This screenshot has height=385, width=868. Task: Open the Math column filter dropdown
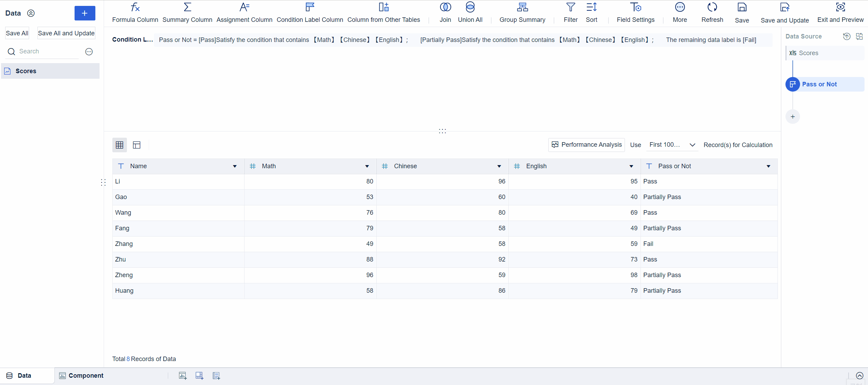(367, 166)
